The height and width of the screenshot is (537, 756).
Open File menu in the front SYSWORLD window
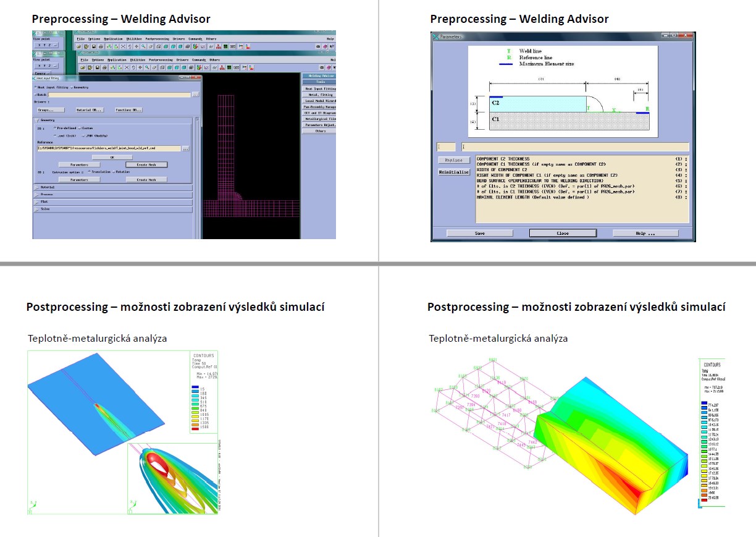click(85, 60)
